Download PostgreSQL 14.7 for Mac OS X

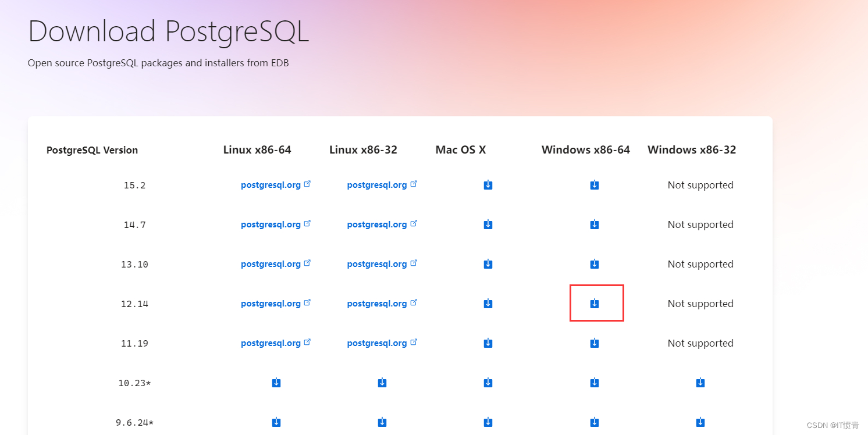(x=488, y=224)
